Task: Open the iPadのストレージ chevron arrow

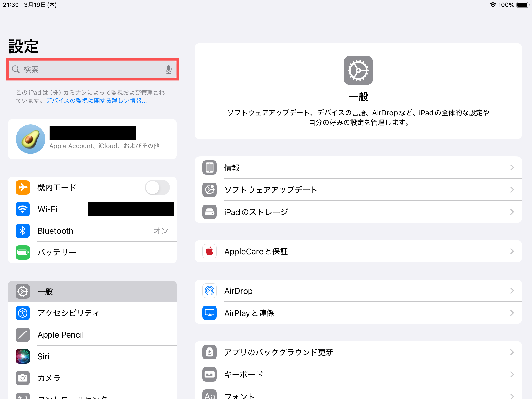Action: [512, 212]
